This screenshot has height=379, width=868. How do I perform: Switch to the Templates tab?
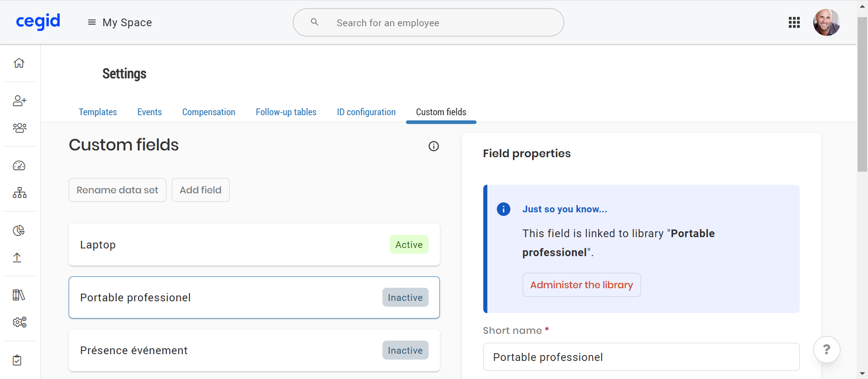(98, 112)
